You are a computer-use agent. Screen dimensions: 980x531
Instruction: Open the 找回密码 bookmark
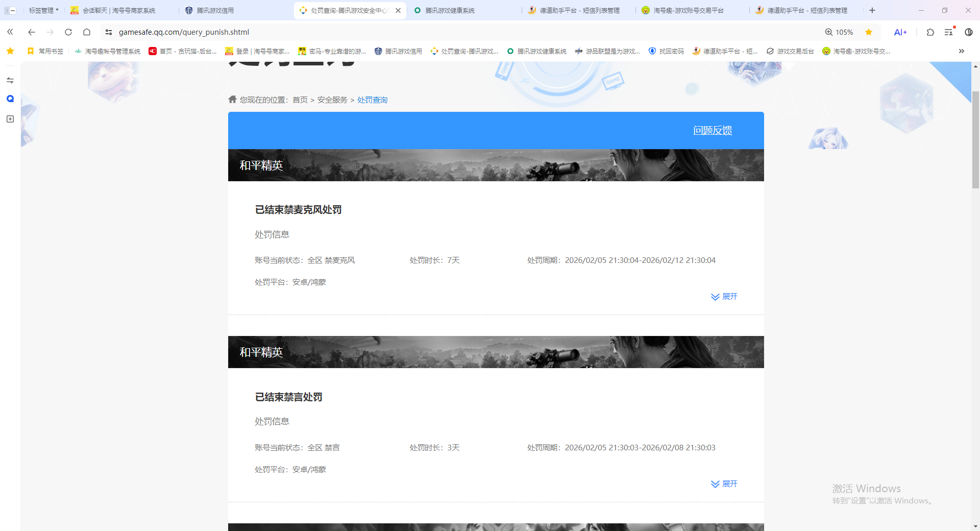[x=666, y=51]
